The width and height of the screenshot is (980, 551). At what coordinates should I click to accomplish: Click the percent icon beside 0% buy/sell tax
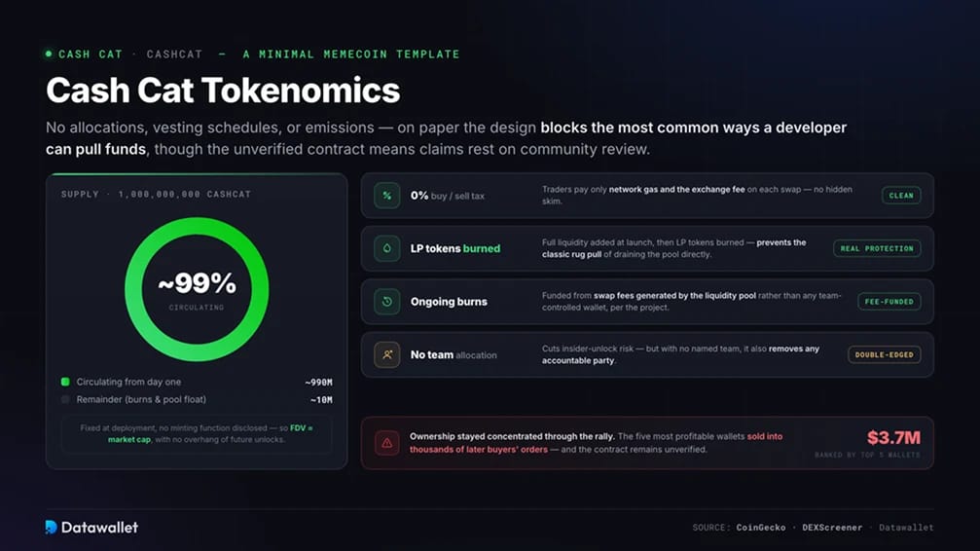tap(387, 196)
